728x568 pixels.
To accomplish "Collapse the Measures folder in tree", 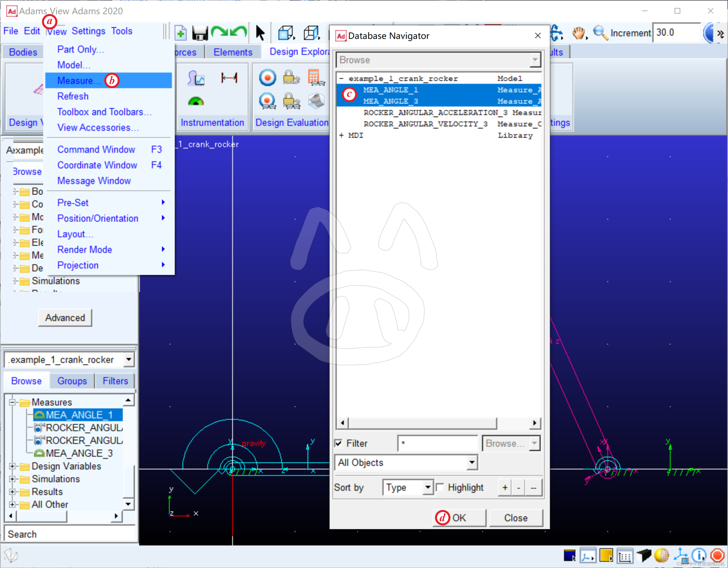I will coord(12,402).
